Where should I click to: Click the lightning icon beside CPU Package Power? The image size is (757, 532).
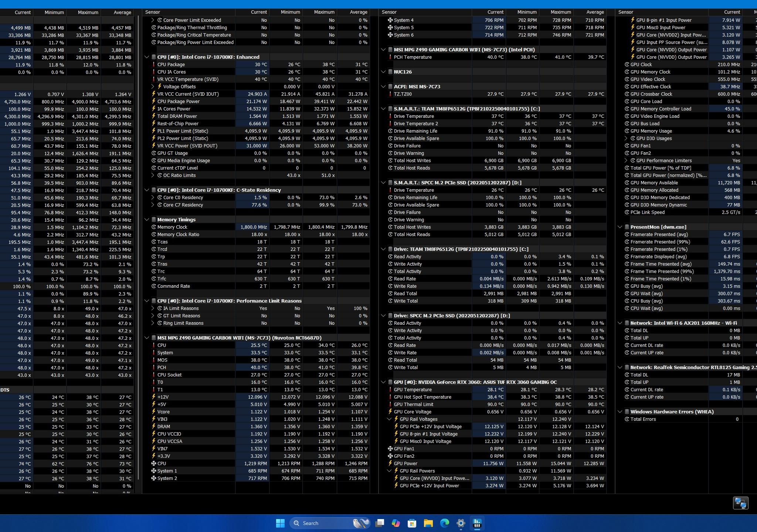coord(154,101)
